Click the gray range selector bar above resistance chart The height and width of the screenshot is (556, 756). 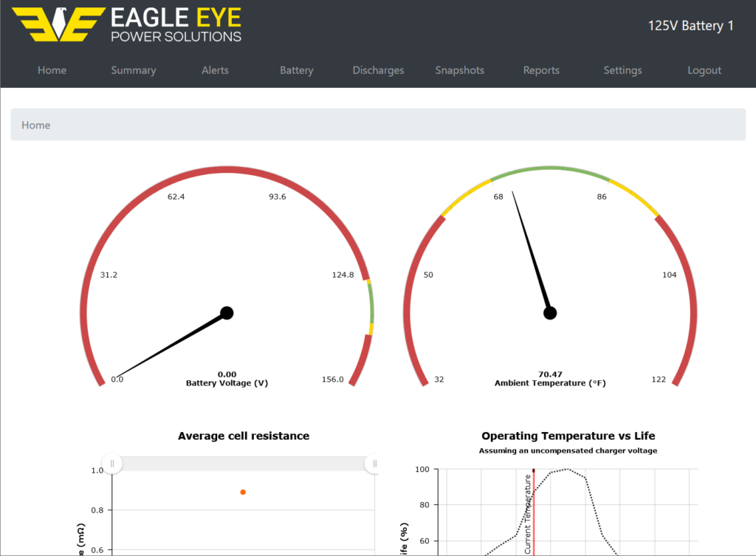pyautogui.click(x=244, y=464)
